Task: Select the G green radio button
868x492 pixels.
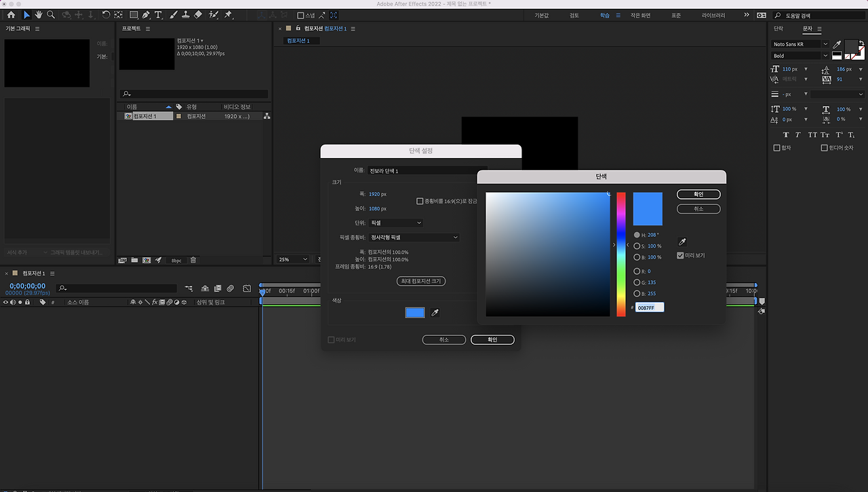Action: (x=637, y=282)
